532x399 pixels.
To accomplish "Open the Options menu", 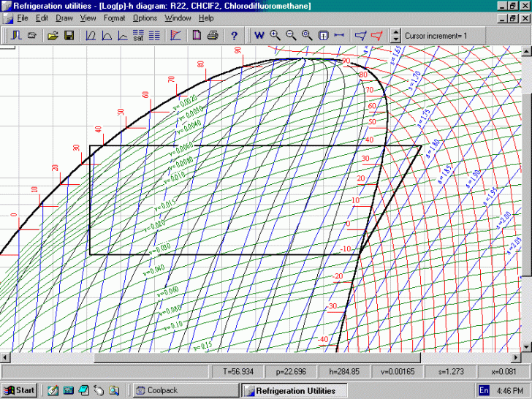I will coord(145,18).
